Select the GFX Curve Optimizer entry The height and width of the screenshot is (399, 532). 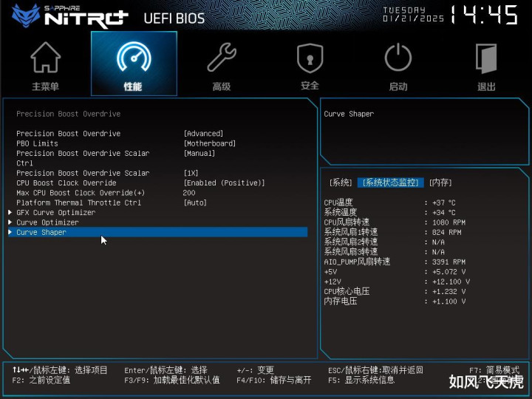point(56,212)
